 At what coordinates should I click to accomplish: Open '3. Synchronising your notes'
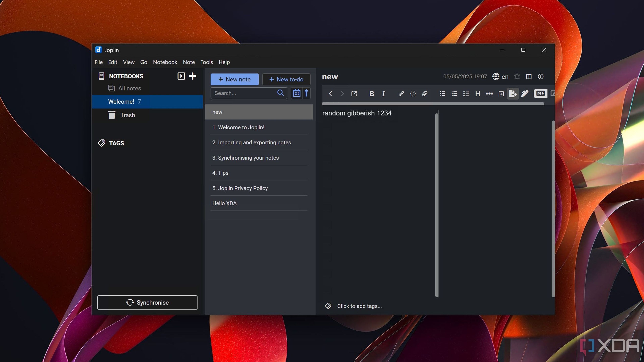click(x=259, y=158)
